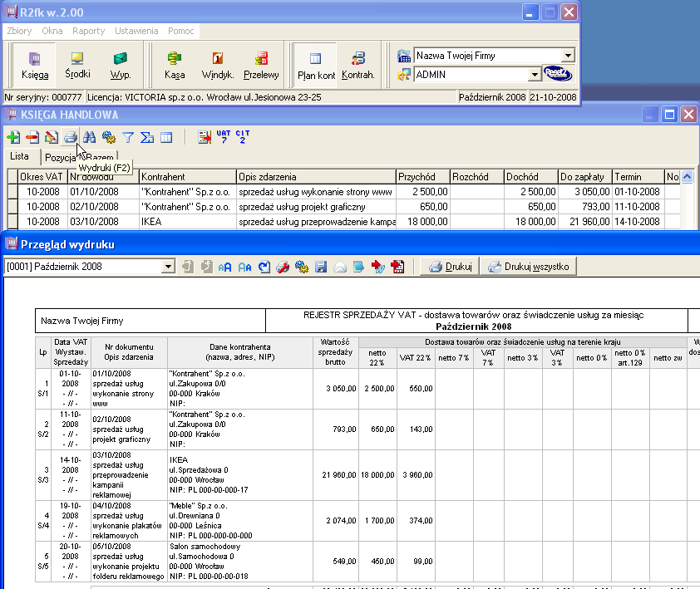Click the gears settings icon in print preview
The width and height of the screenshot is (700, 589).
[x=302, y=267]
